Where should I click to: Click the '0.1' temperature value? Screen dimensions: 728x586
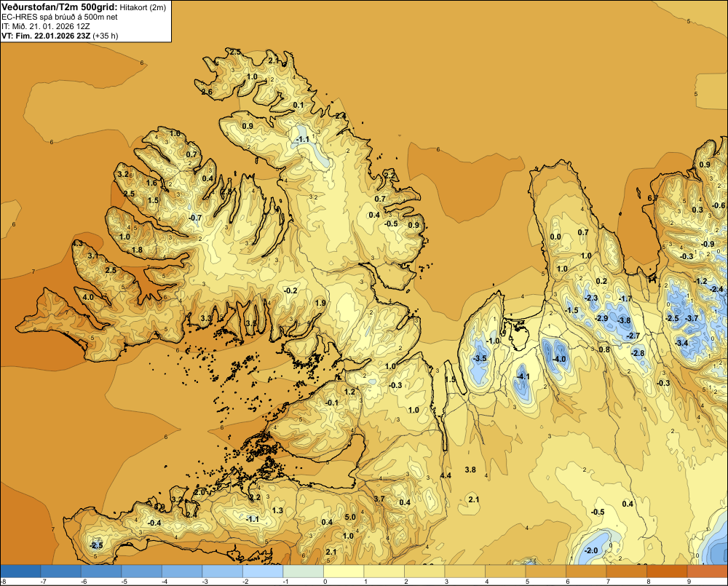click(298, 105)
